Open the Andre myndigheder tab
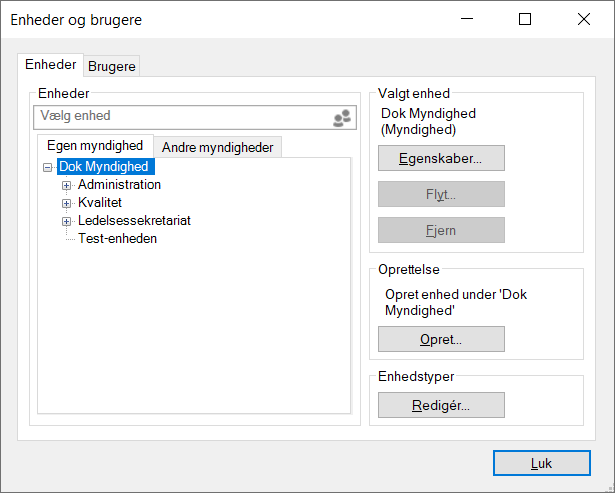 click(x=217, y=147)
